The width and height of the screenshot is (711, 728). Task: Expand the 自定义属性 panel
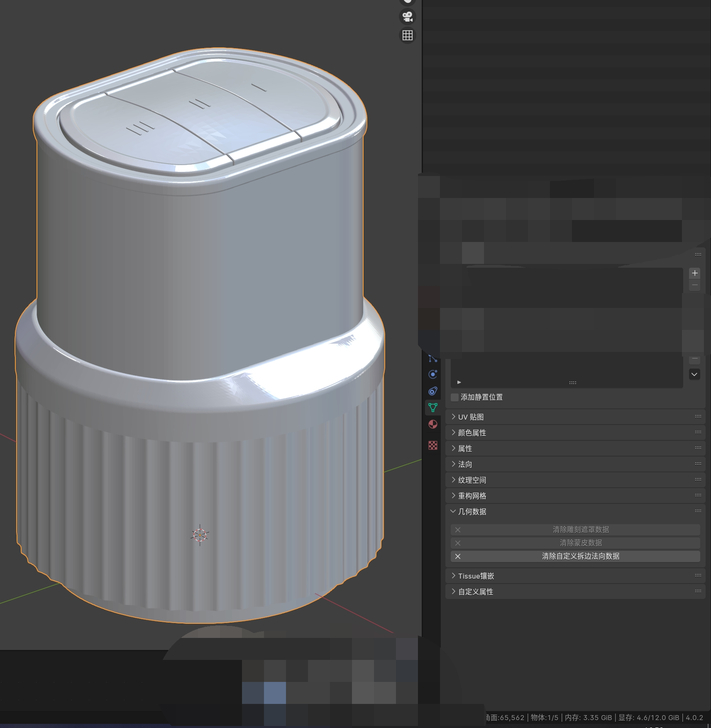pyautogui.click(x=575, y=591)
